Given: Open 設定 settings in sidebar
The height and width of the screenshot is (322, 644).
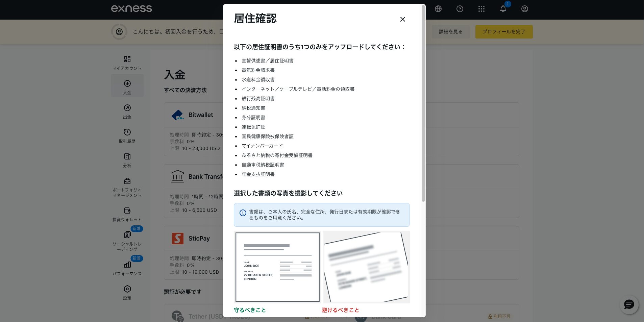Looking at the screenshot, I should (x=127, y=292).
